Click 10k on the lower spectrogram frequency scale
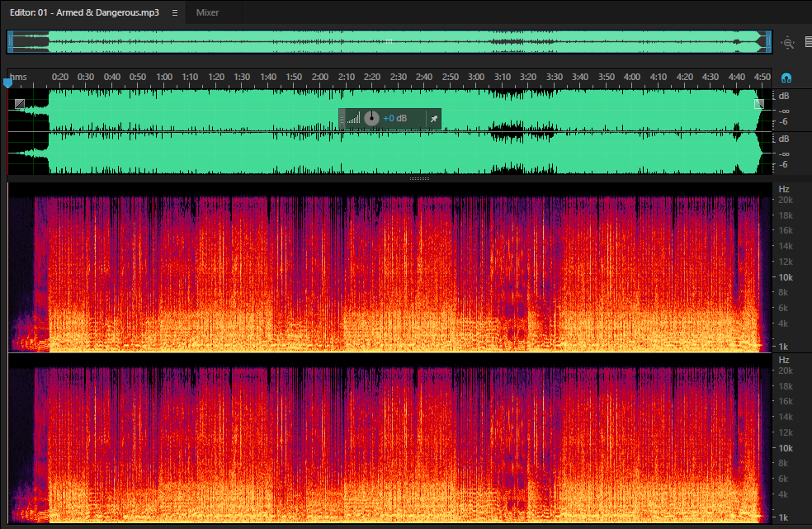Image resolution: width=812 pixels, height=529 pixels. coord(786,449)
